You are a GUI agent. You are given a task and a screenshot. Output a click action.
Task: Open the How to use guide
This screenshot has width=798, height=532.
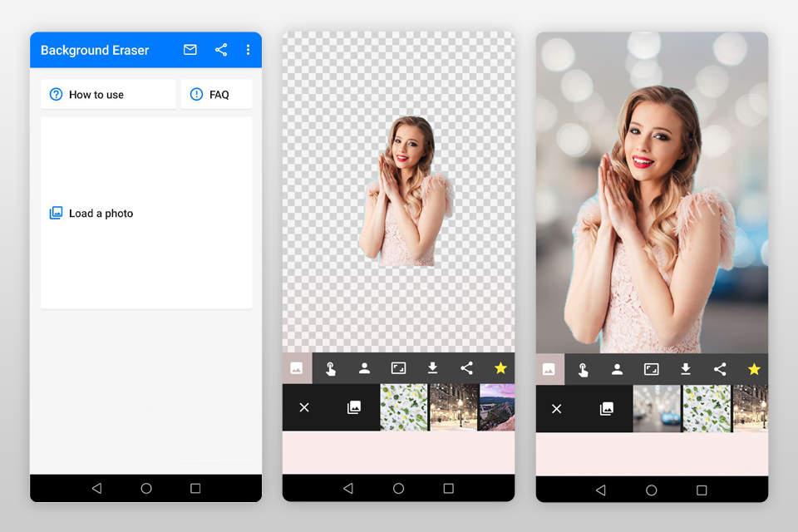click(108, 95)
